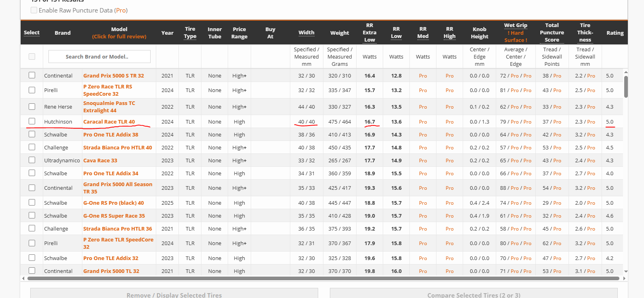644x298 pixels.
Task: View the Pro One TLE Addix 32 review
Action: point(111,258)
